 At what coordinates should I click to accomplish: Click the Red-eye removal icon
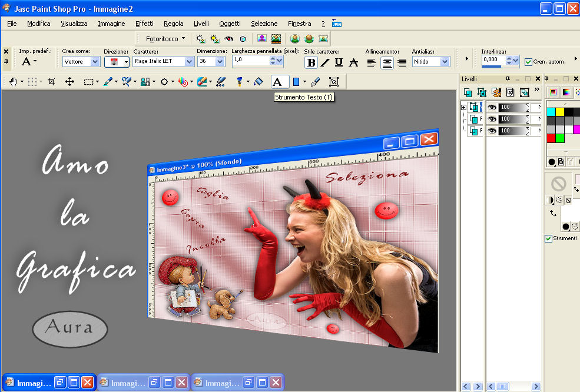click(229, 38)
